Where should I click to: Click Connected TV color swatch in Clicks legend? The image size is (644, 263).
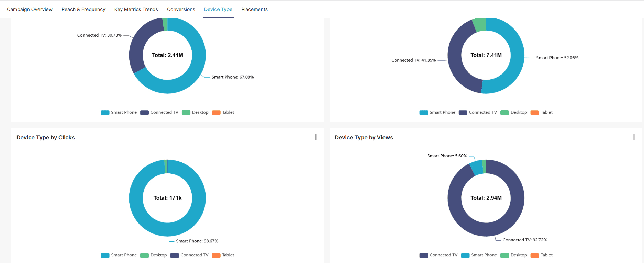(175, 255)
